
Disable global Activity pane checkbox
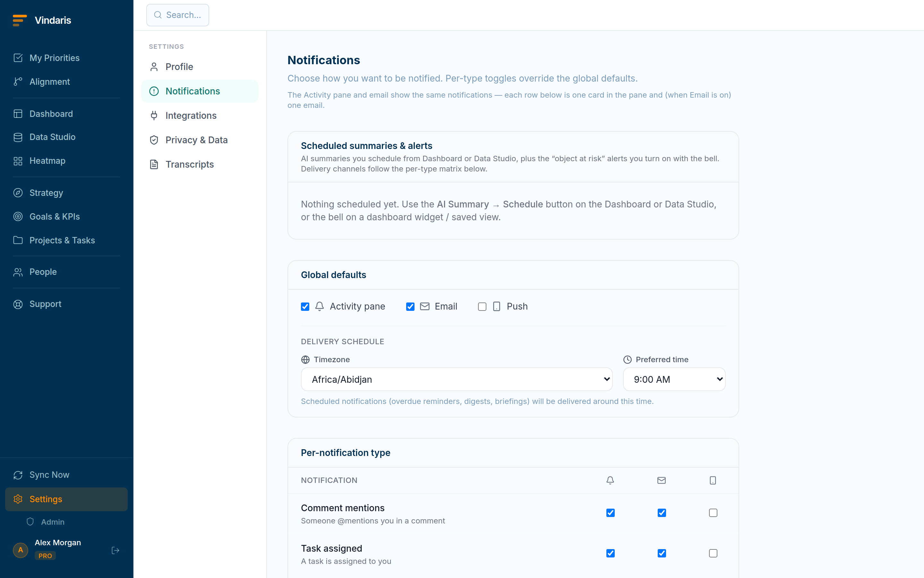click(x=305, y=307)
